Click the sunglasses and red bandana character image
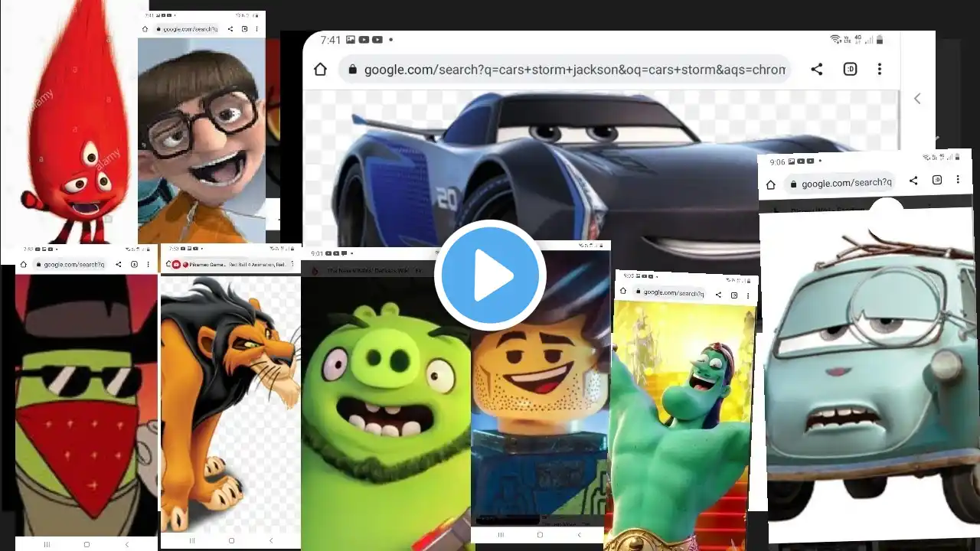Screen dimensions: 980x551 tap(87, 406)
